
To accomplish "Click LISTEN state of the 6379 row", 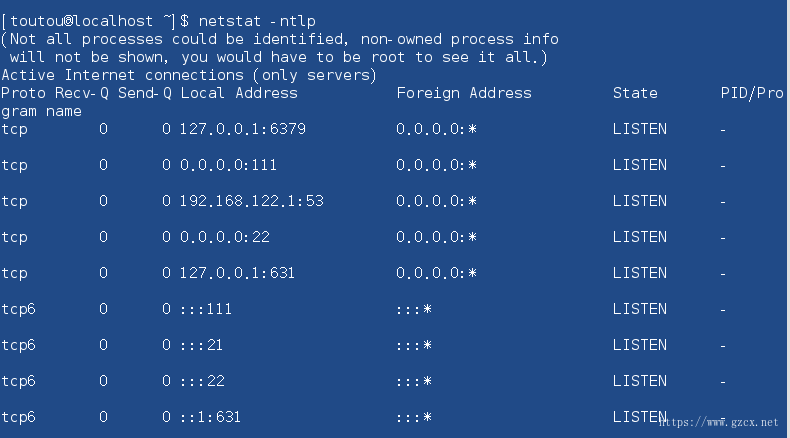I will click(x=640, y=129).
